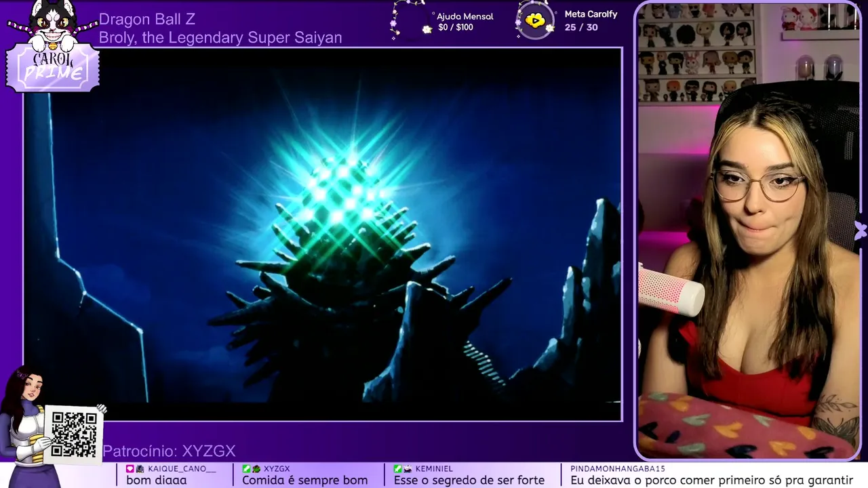Click the 'Meta Carolfy' goal label
Viewport: 868px width, 488px height.
click(591, 14)
